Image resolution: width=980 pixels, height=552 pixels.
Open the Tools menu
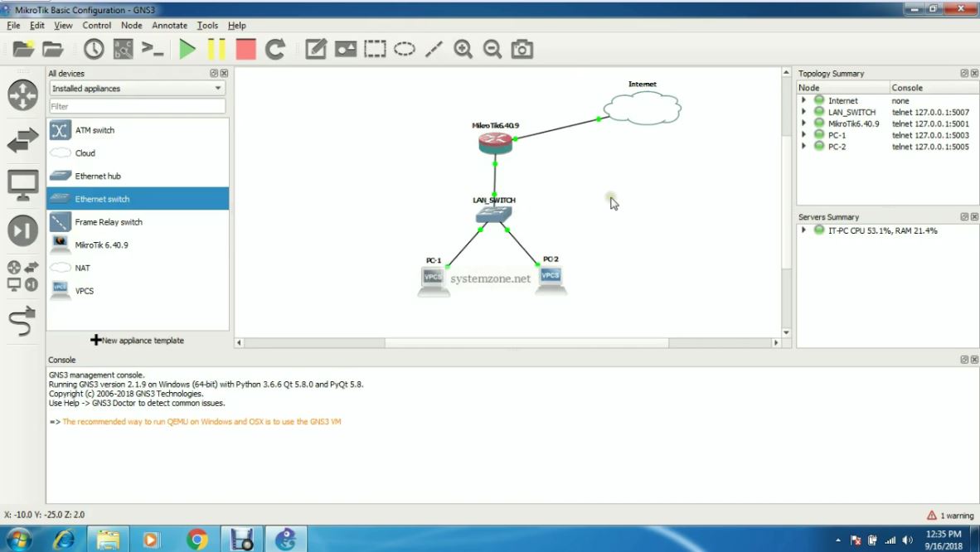click(x=207, y=25)
